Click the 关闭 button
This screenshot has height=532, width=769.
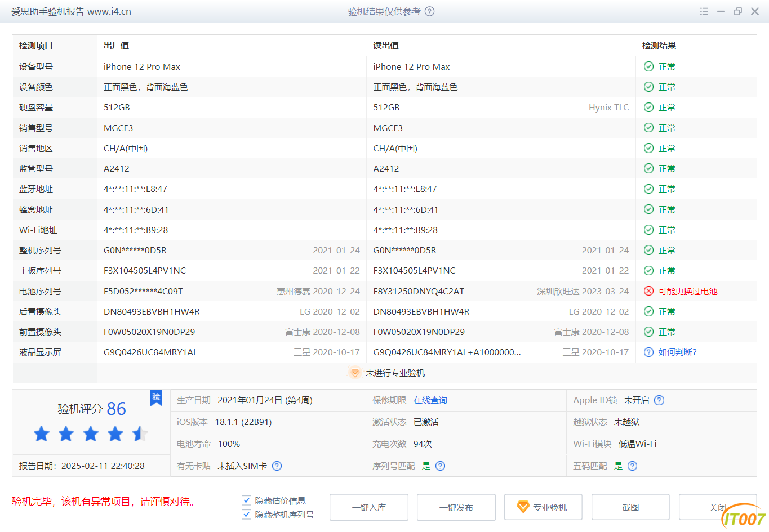718,507
